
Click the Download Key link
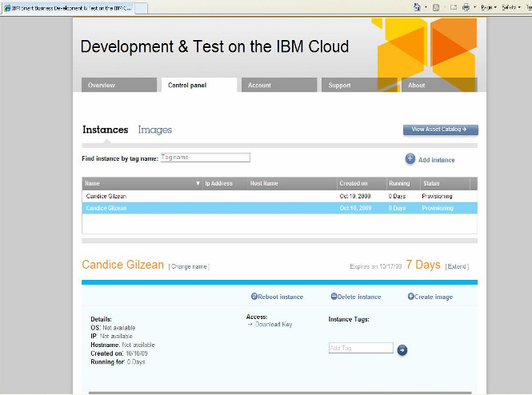click(274, 325)
